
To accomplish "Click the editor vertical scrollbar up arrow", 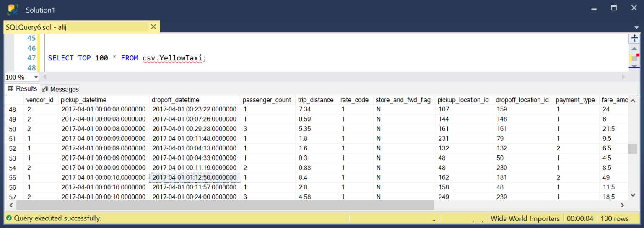I will coord(634,49).
